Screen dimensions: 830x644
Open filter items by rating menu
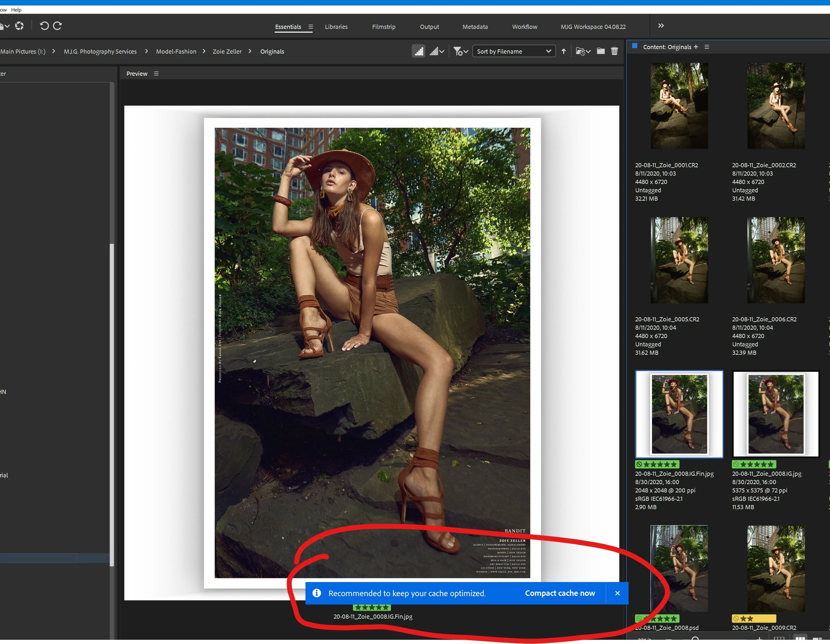(x=461, y=51)
